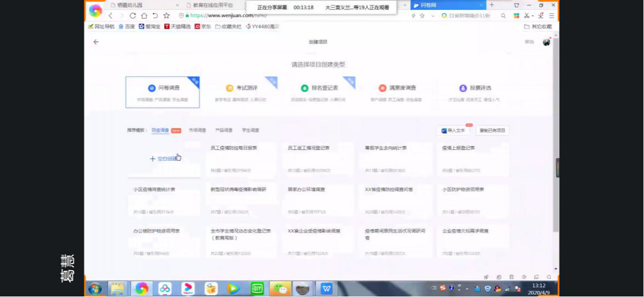Select the 问卷调查 project type card
The image size is (644, 297).
pos(163,92)
